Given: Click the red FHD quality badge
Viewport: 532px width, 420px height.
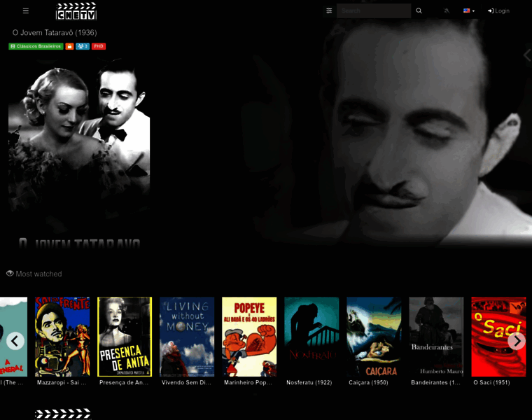Looking at the screenshot, I should click(99, 46).
